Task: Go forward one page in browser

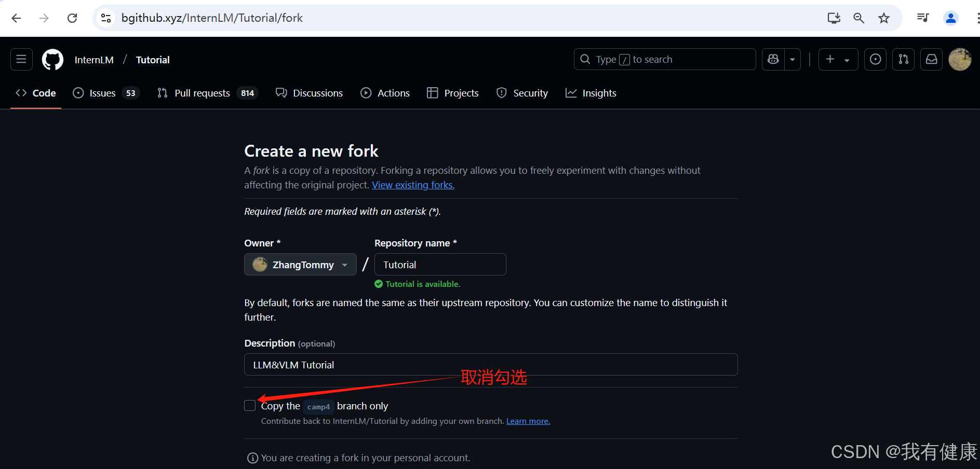Action: click(x=44, y=18)
